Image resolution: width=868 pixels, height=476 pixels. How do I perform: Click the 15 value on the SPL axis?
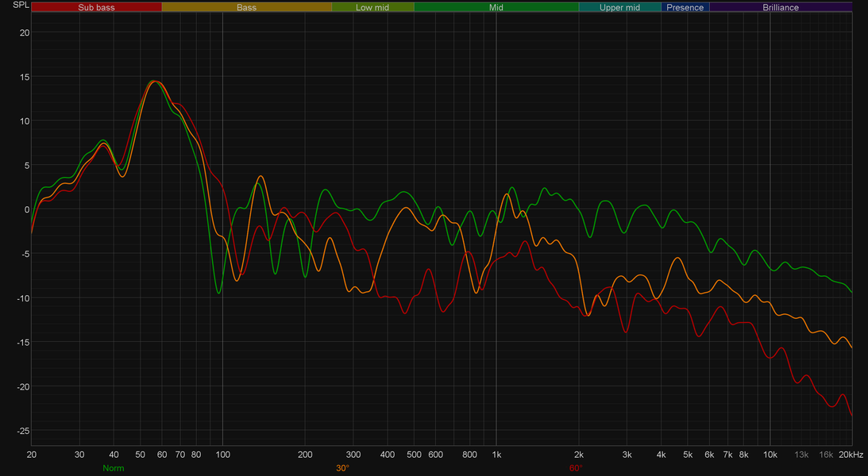pyautogui.click(x=25, y=77)
